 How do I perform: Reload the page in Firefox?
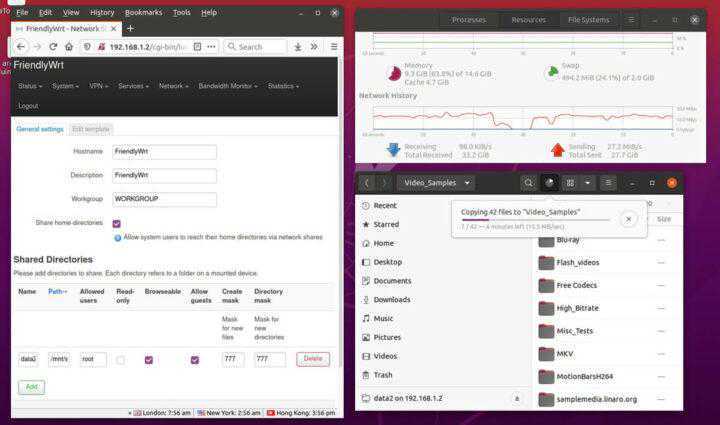pos(54,46)
